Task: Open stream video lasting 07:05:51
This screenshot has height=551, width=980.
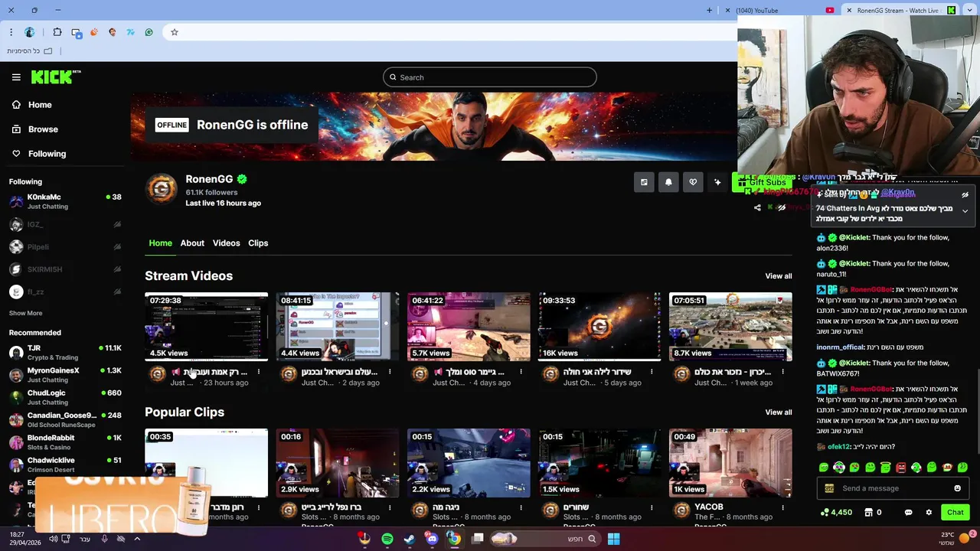Action: click(x=730, y=327)
